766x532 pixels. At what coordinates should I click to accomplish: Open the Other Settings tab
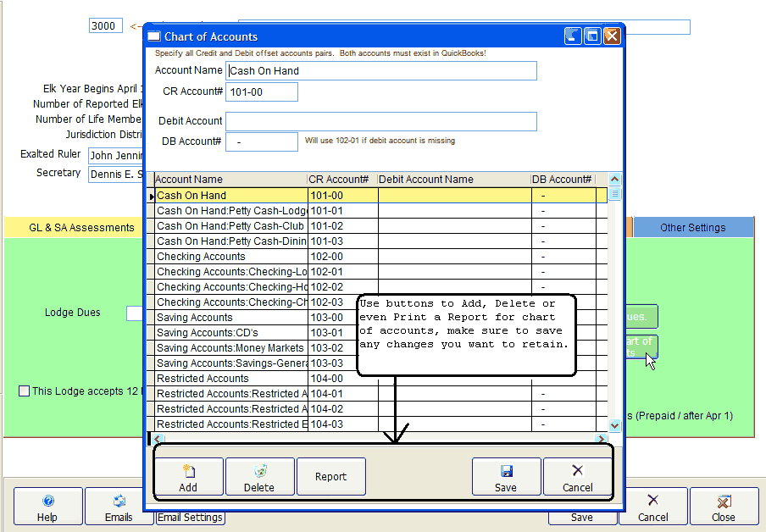tap(692, 227)
